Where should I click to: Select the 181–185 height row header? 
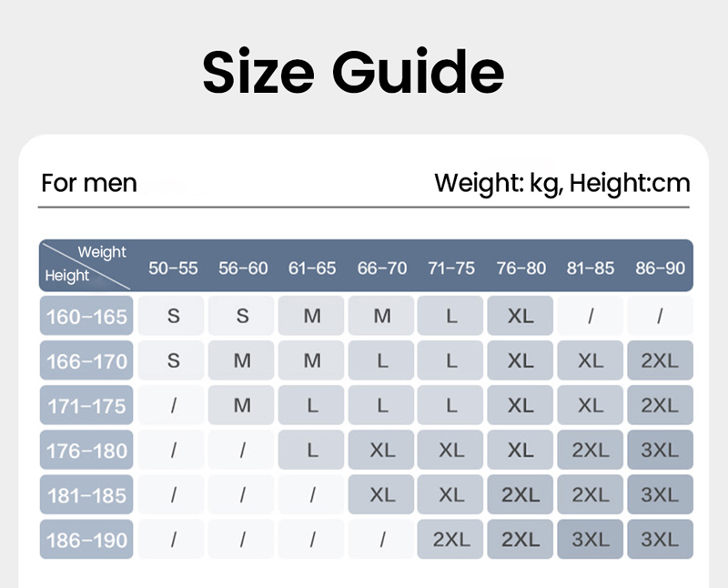coord(86,495)
